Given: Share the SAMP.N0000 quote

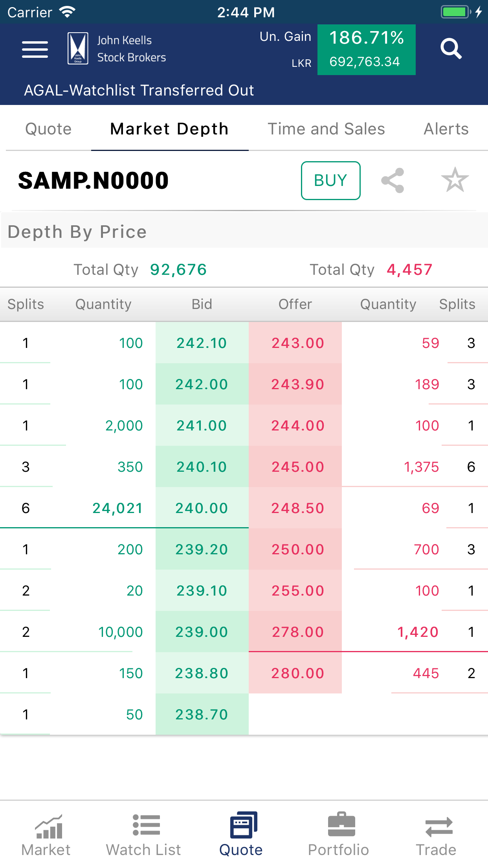Looking at the screenshot, I should pos(393,180).
